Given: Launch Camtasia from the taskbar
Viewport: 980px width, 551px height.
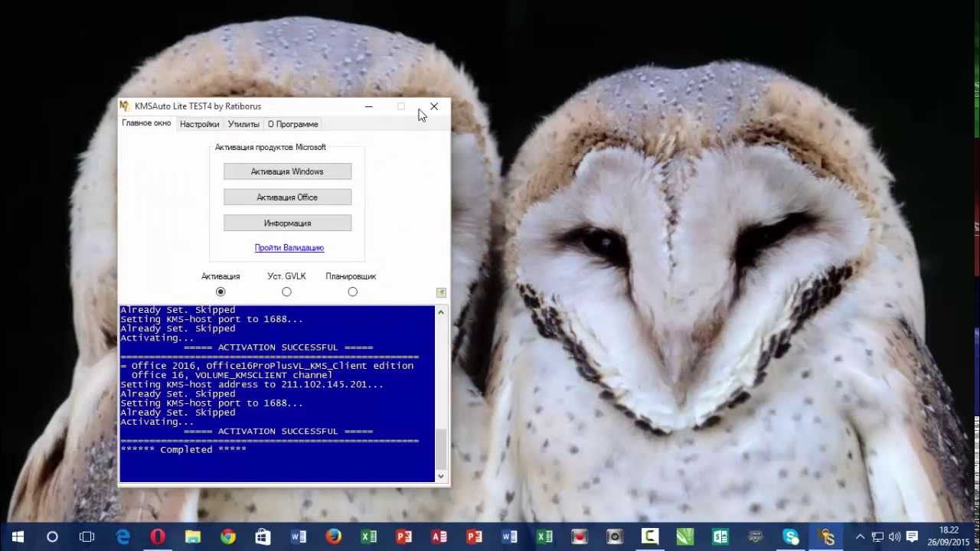Looking at the screenshot, I should [650, 537].
